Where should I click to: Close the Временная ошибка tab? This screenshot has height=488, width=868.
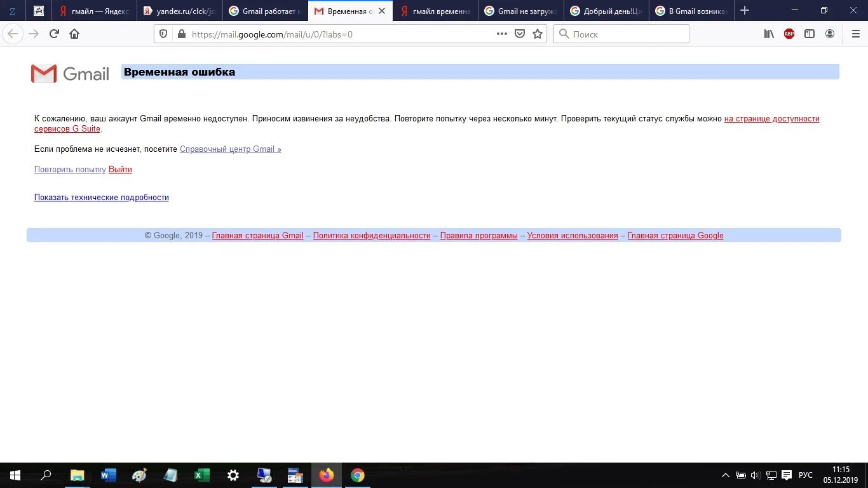click(382, 11)
